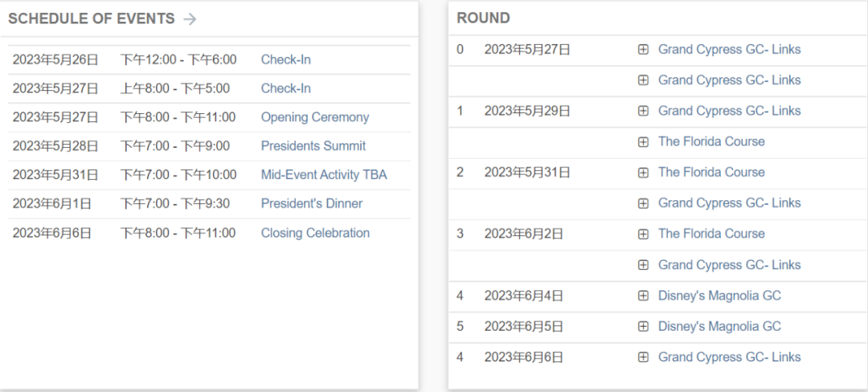The image size is (868, 392).
Task: Expand The Florida Course dated 2023年6月2日
Action: [643, 235]
